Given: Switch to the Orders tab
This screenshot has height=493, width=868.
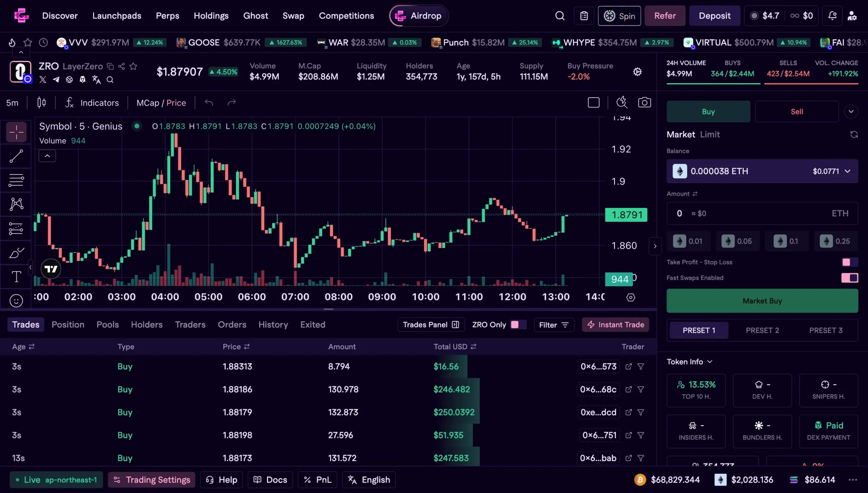Looking at the screenshot, I should click(232, 325).
